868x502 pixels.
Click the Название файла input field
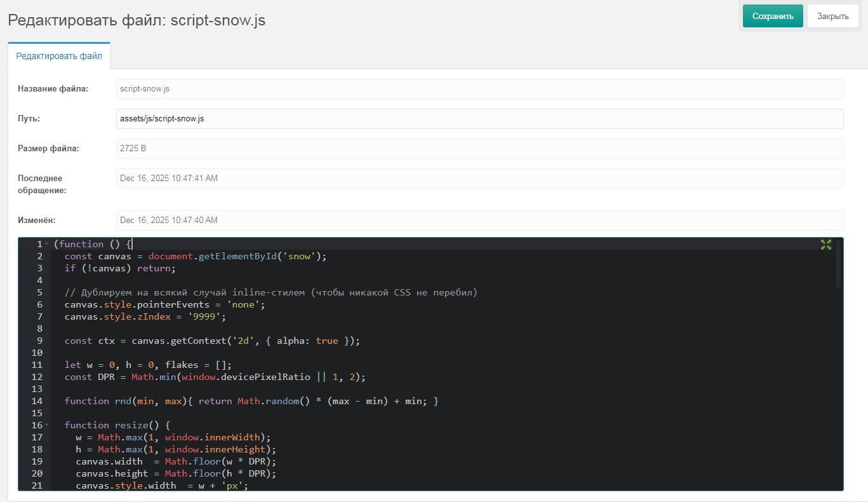tap(479, 89)
